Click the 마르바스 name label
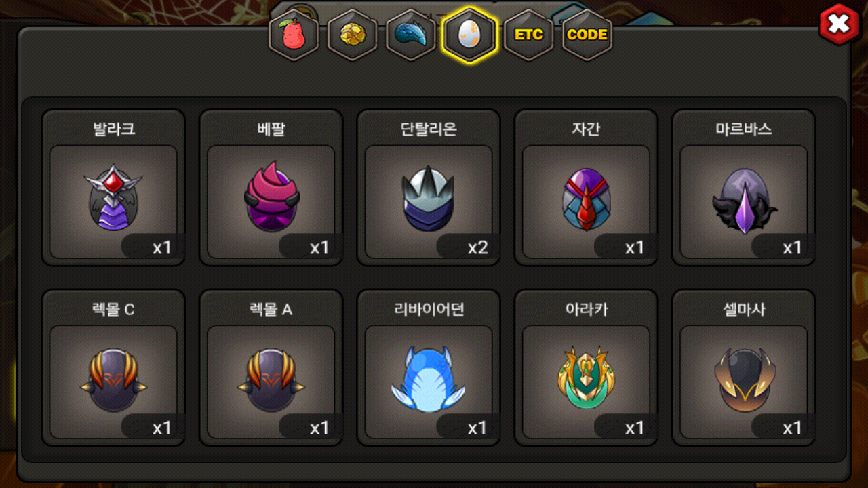This screenshot has height=488, width=868. coord(744,129)
